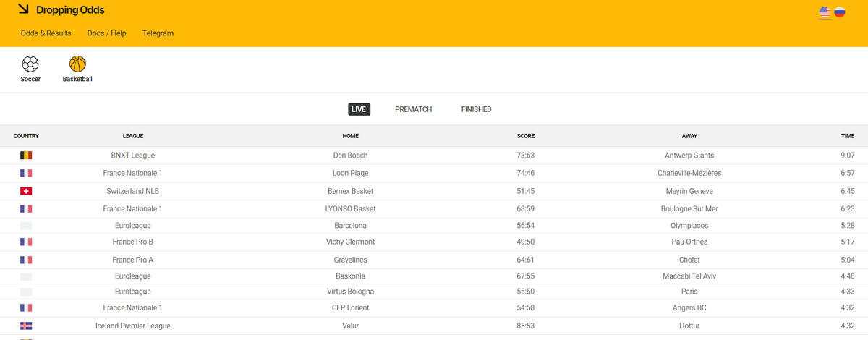Screen dimensions: 868x340
Task: Click Boulogne Sur Mer team name
Action: click(x=689, y=209)
